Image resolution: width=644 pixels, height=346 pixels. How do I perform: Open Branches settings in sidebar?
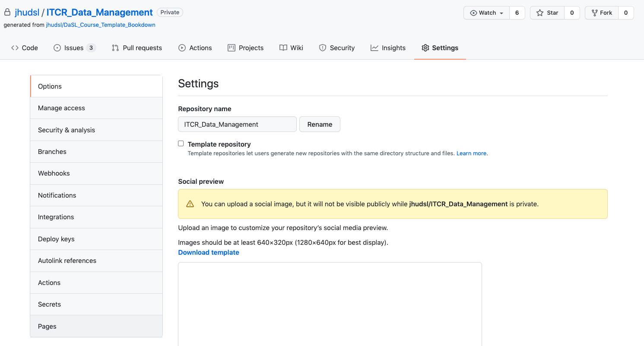click(x=96, y=152)
